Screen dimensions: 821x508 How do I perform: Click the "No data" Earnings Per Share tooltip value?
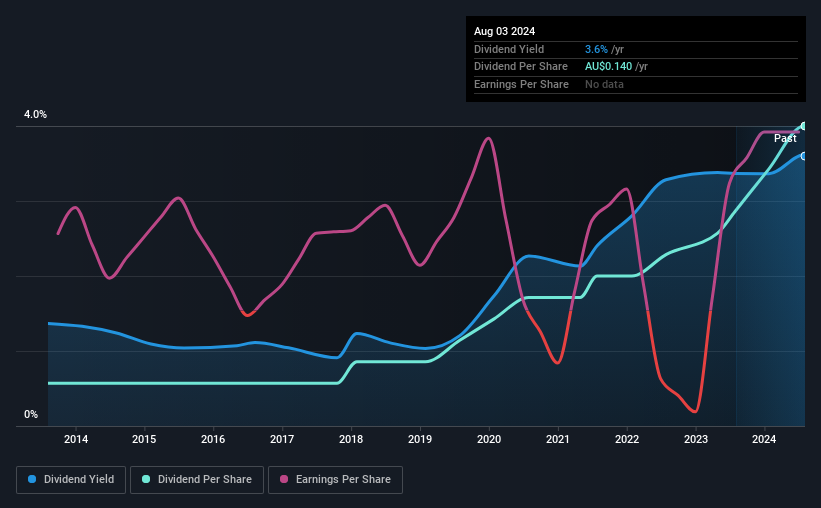coord(606,85)
